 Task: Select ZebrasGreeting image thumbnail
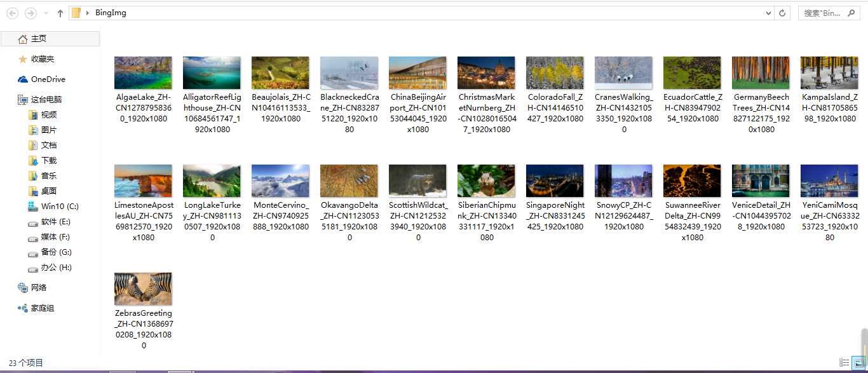click(143, 289)
